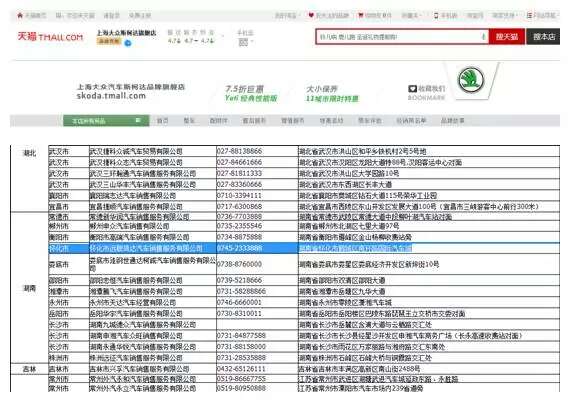Click the 收藏我们 BOOKMARK link
Screen dimensions: 570x402
point(426,93)
